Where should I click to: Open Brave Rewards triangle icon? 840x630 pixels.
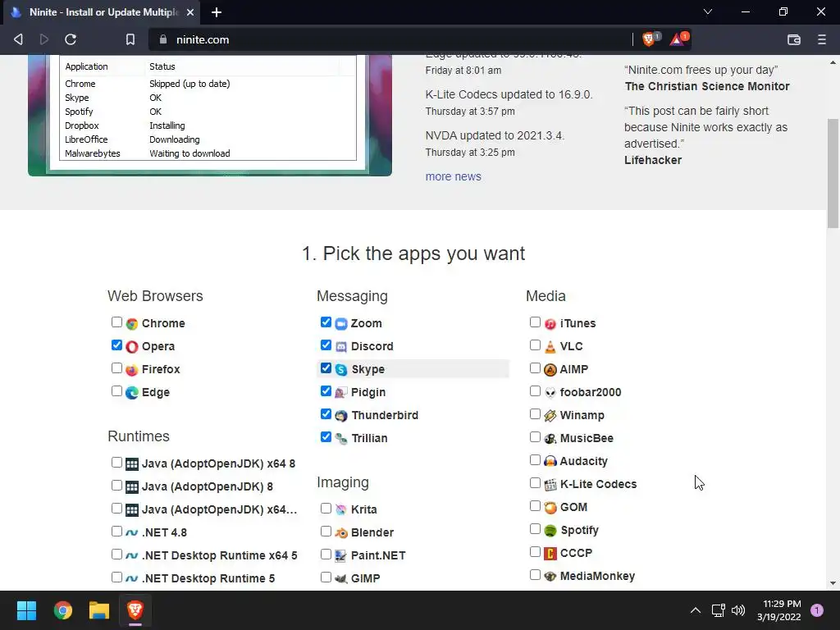676,39
